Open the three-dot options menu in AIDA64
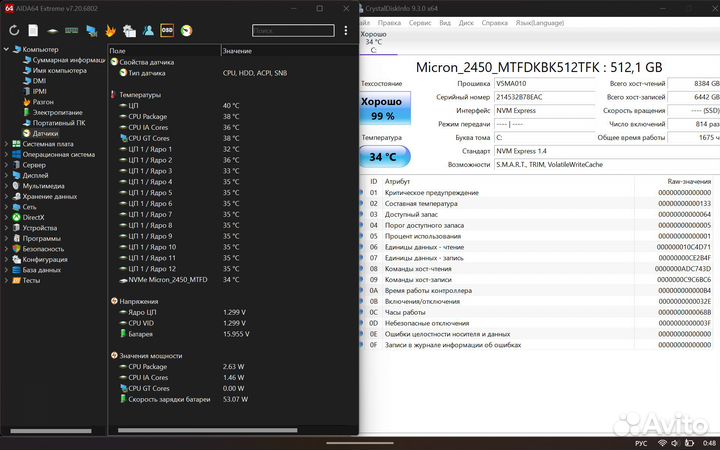720x450 pixels. click(x=346, y=30)
